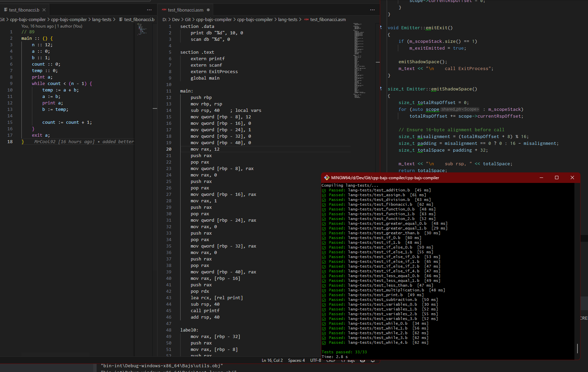
Task: Click line number 18 in test_fibonacci.b
Action: point(10,142)
